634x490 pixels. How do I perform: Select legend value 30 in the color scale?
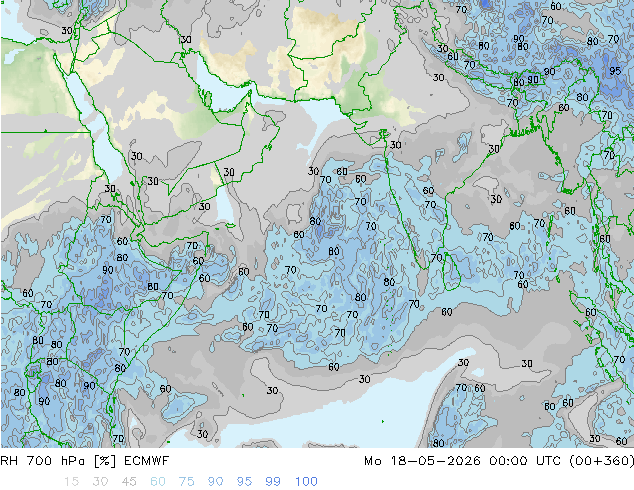[x=100, y=482]
